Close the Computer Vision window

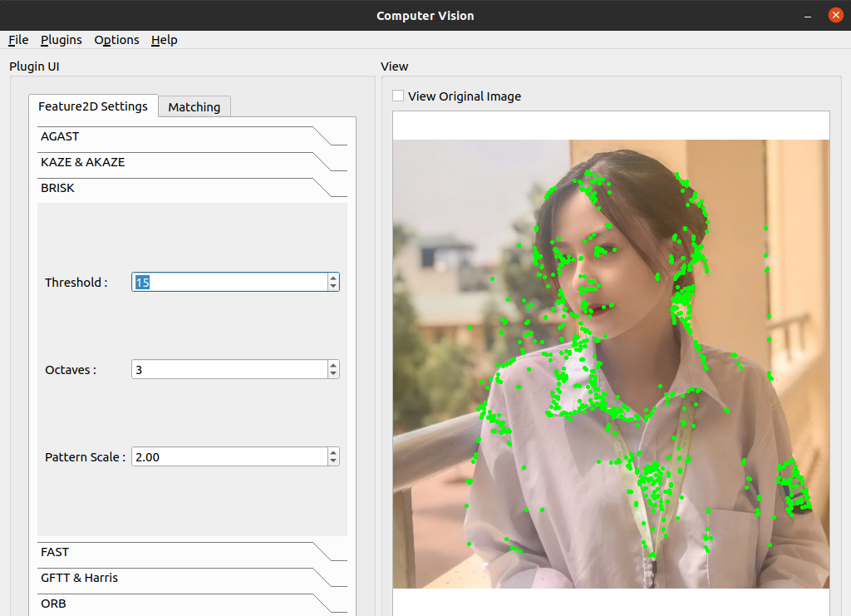836,15
